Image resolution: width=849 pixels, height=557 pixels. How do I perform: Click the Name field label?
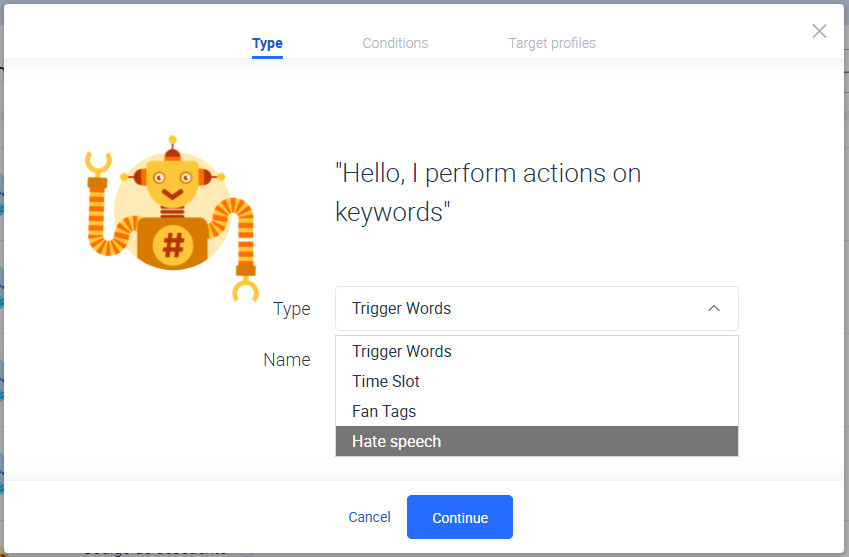coord(287,360)
